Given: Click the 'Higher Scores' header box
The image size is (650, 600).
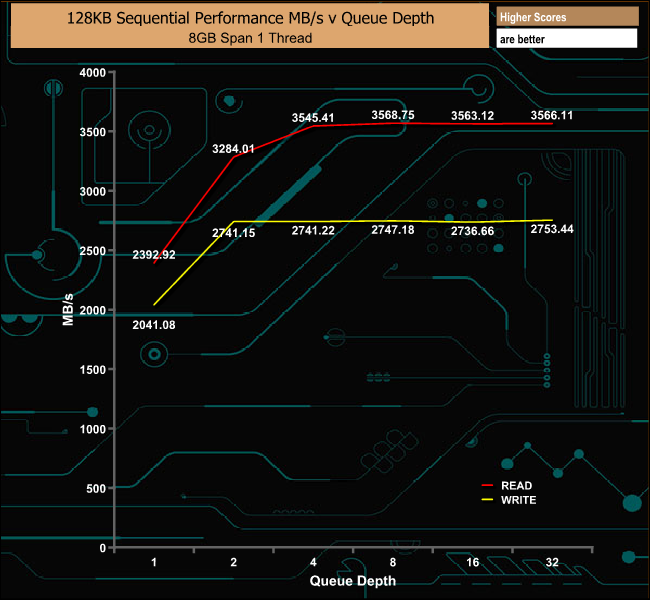Looking at the screenshot, I should point(567,17).
